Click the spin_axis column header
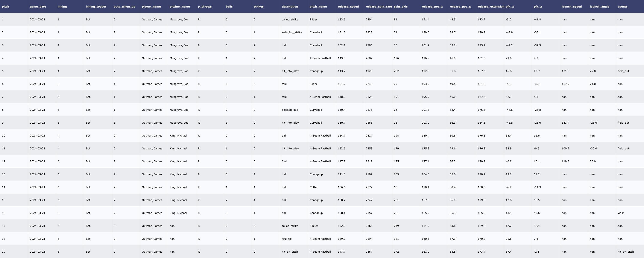The image size is (644, 258). tap(401, 6)
